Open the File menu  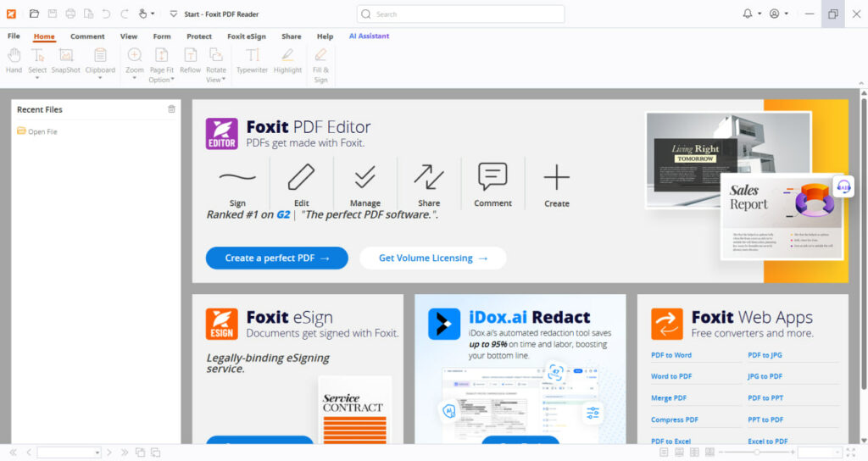point(14,36)
